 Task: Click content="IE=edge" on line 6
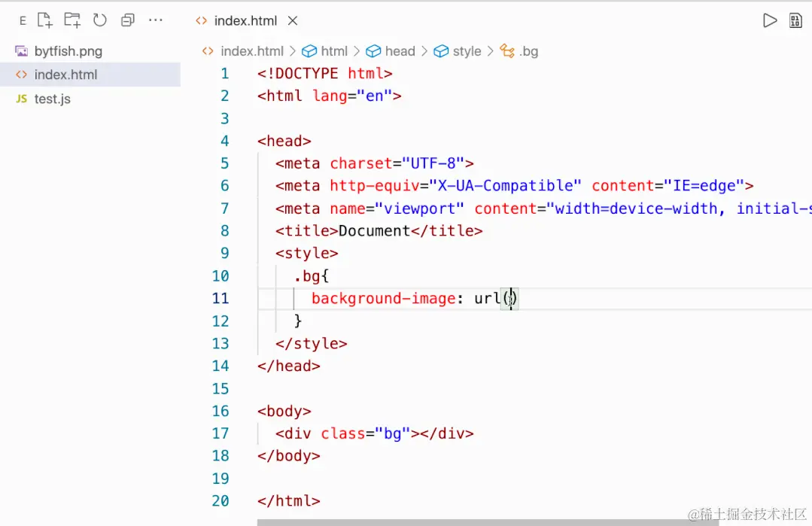point(668,185)
